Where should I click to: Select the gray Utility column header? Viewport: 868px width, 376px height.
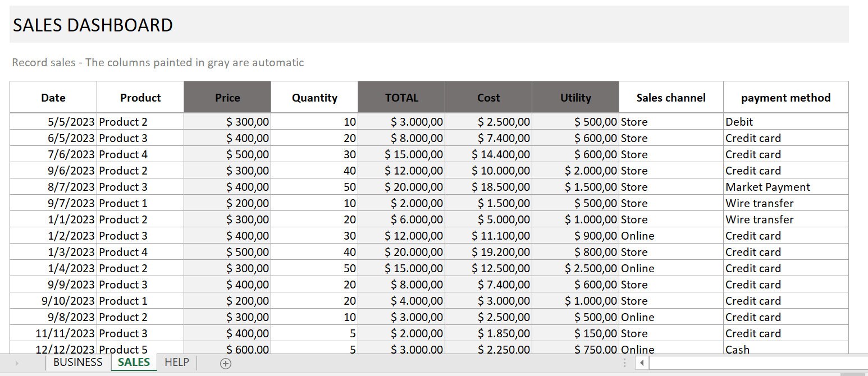coord(574,97)
